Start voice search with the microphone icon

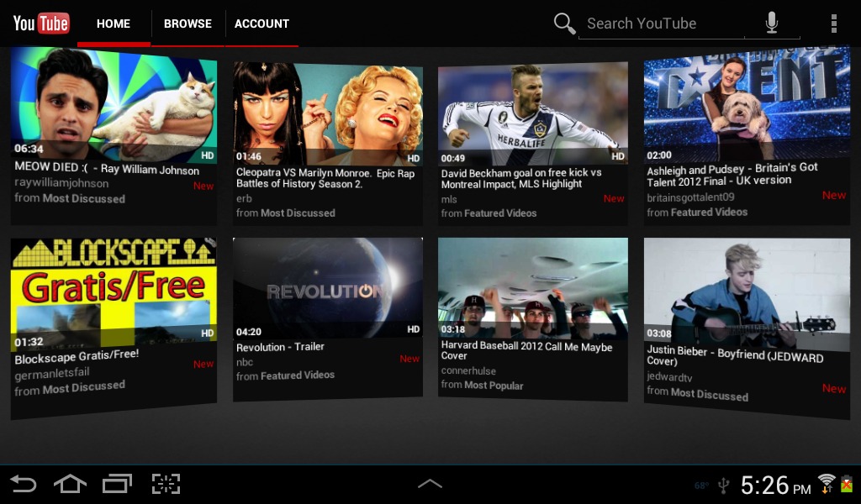pos(772,23)
